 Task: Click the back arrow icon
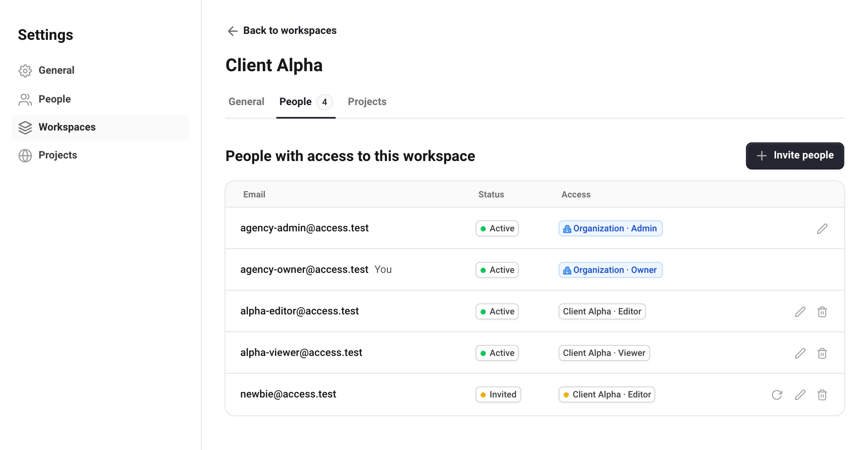point(233,31)
